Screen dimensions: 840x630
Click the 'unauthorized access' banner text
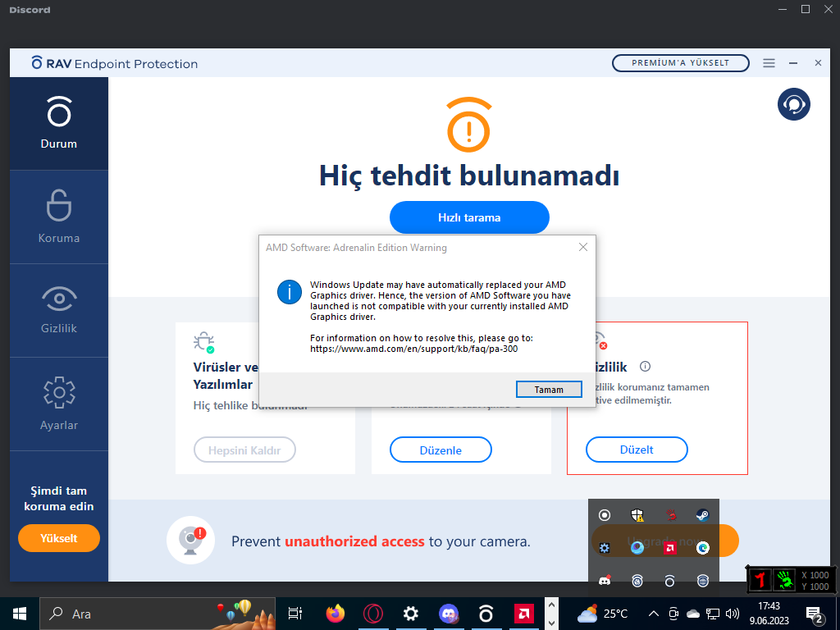[354, 541]
